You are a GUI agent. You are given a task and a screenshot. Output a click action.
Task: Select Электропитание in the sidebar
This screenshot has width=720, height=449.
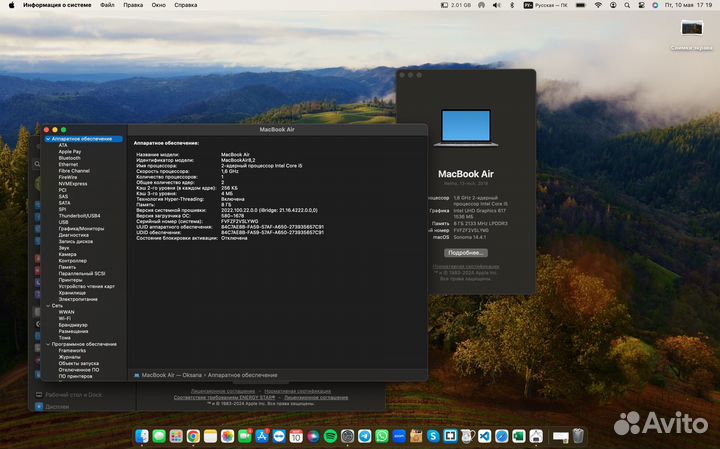pyautogui.click(x=78, y=299)
